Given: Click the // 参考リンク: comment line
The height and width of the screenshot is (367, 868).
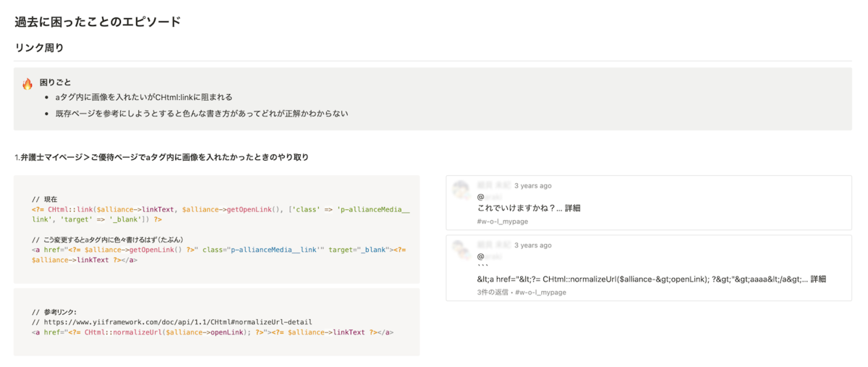Looking at the screenshot, I should [x=54, y=312].
